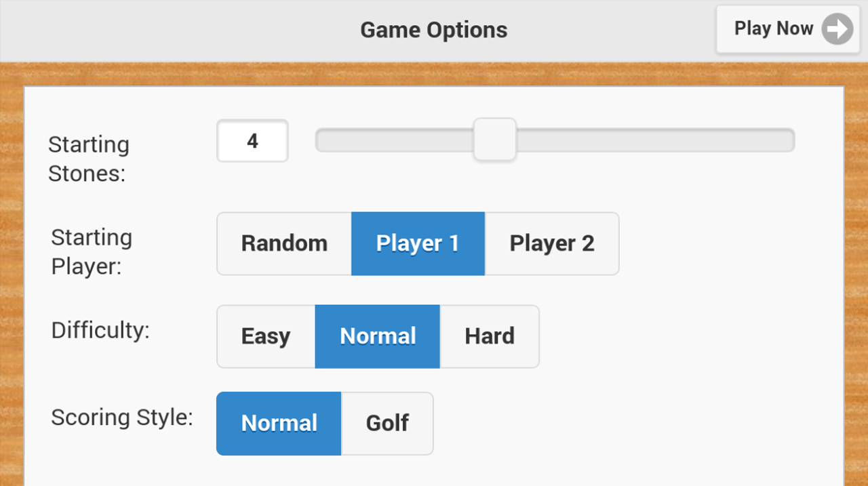Image resolution: width=868 pixels, height=486 pixels.
Task: Switch scoring style to Golf
Action: coord(387,424)
